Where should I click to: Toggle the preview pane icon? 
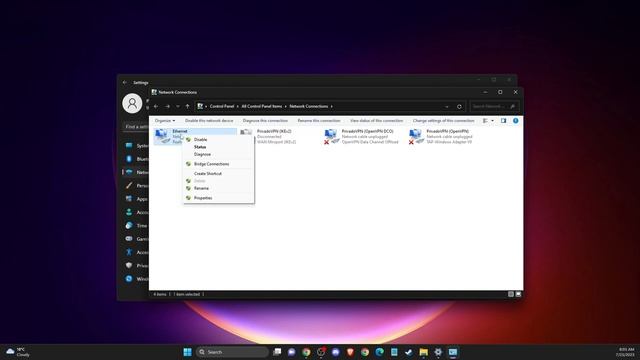[x=503, y=121]
